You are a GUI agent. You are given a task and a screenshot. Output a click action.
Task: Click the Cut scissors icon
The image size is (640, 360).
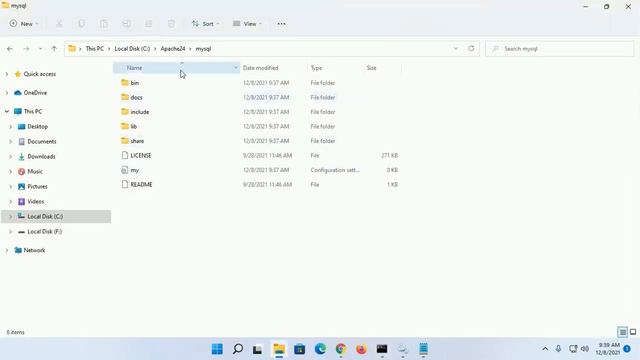point(59,24)
